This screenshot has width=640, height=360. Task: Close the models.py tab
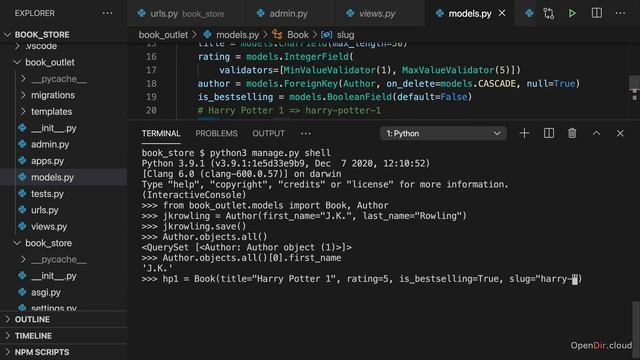[502, 13]
